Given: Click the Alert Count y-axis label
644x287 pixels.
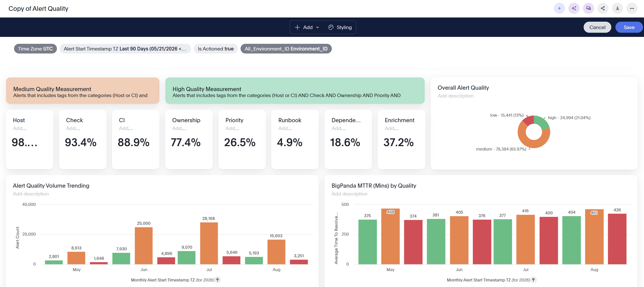Looking at the screenshot, I should 18,238.
